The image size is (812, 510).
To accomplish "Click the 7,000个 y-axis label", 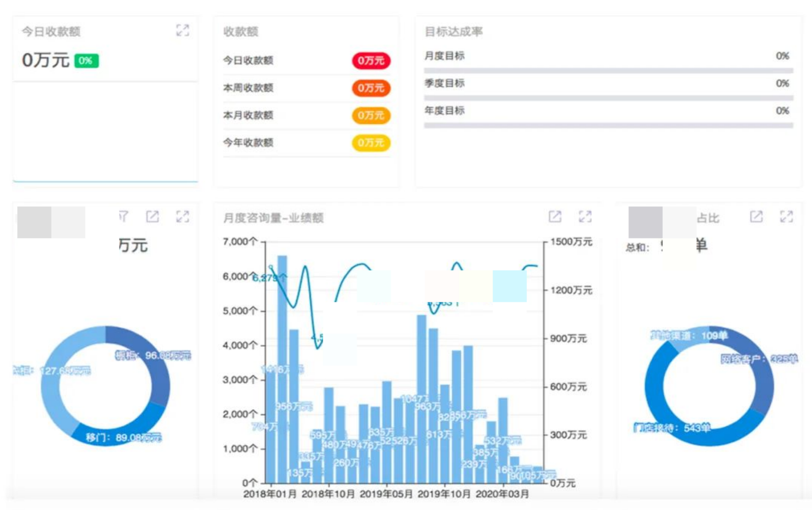I will point(240,242).
